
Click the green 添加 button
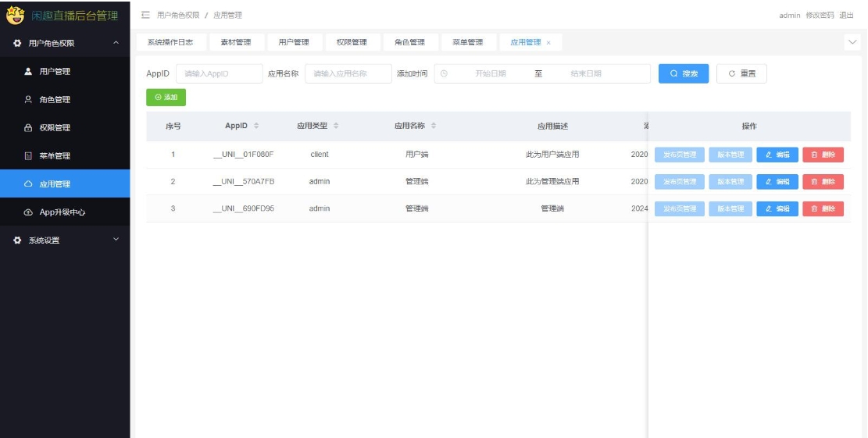click(x=166, y=98)
